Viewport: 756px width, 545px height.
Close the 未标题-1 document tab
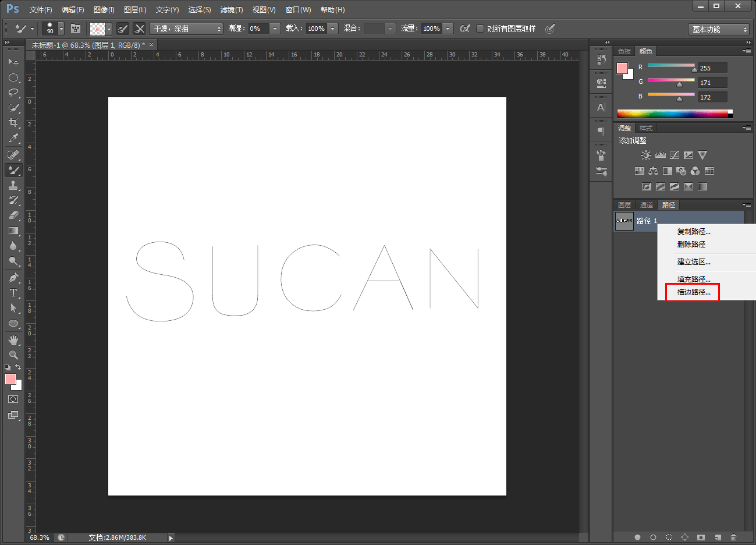pos(151,45)
